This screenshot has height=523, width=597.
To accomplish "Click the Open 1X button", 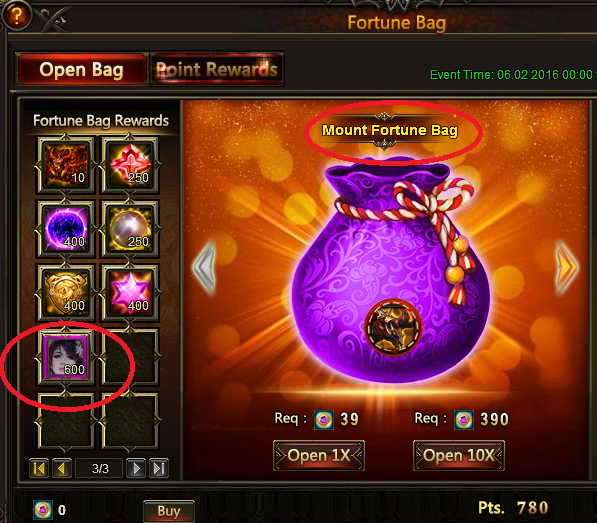I will click(x=319, y=456).
